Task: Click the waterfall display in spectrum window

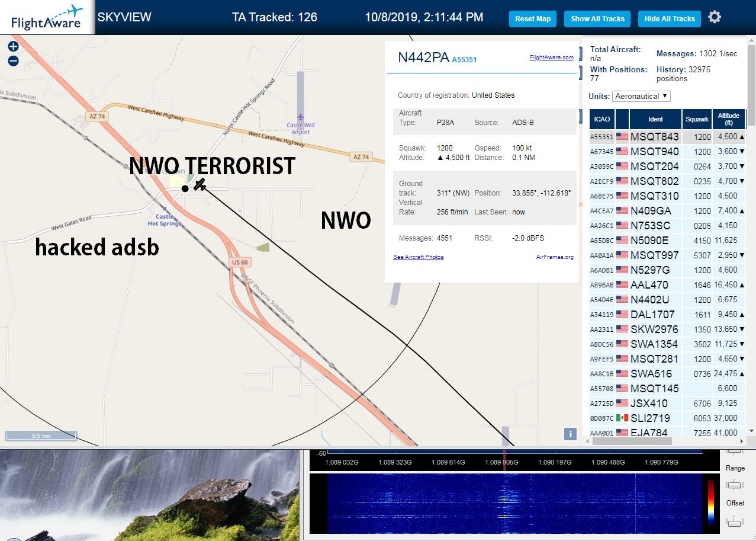Action: pyautogui.click(x=514, y=503)
